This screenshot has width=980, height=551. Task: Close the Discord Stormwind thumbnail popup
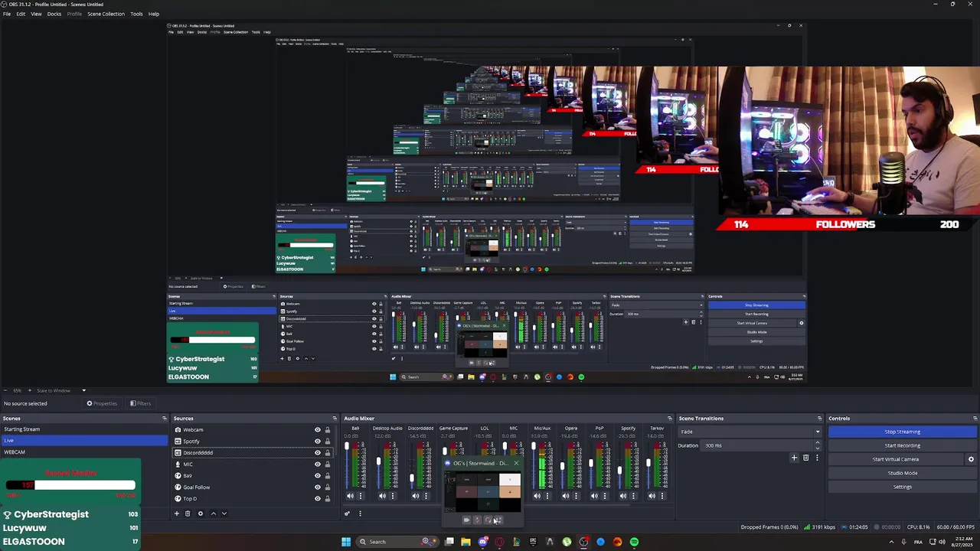click(x=516, y=463)
